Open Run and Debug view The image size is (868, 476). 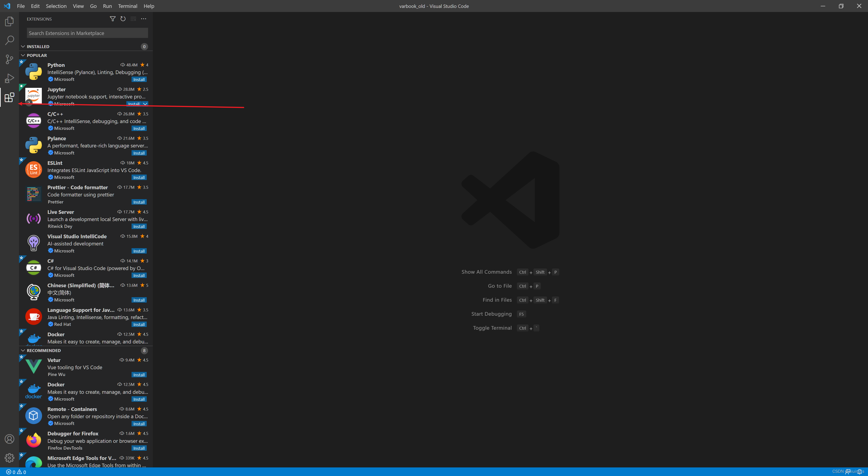pos(9,78)
